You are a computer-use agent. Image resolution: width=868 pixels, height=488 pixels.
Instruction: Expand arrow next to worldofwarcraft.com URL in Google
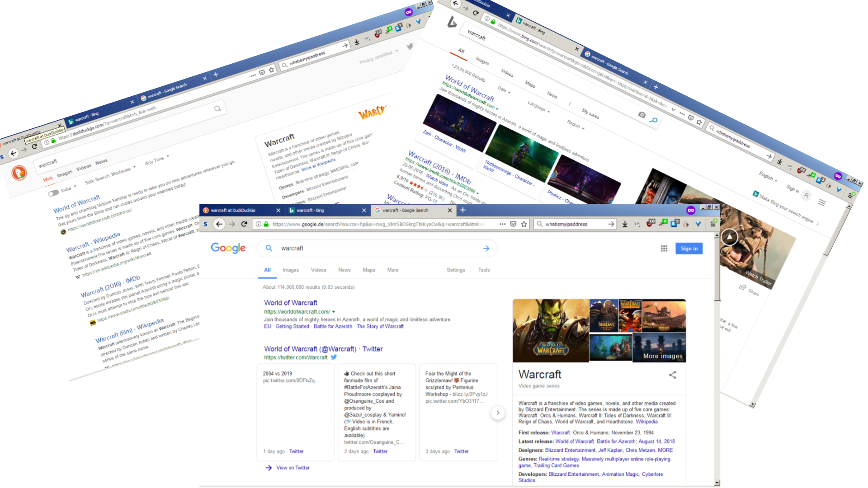click(334, 312)
